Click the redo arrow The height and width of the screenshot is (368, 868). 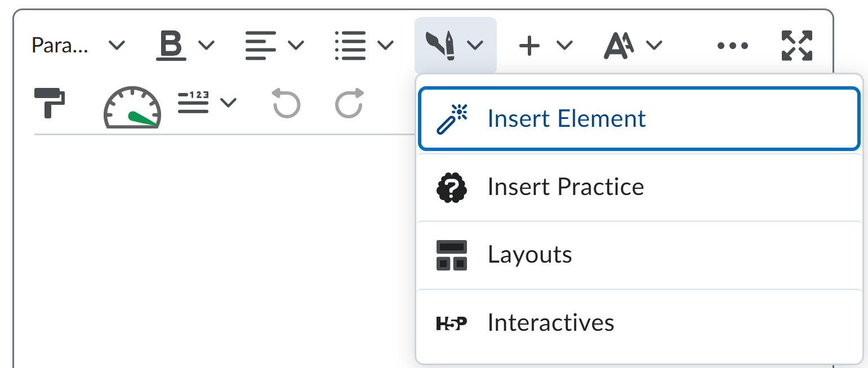pyautogui.click(x=349, y=103)
